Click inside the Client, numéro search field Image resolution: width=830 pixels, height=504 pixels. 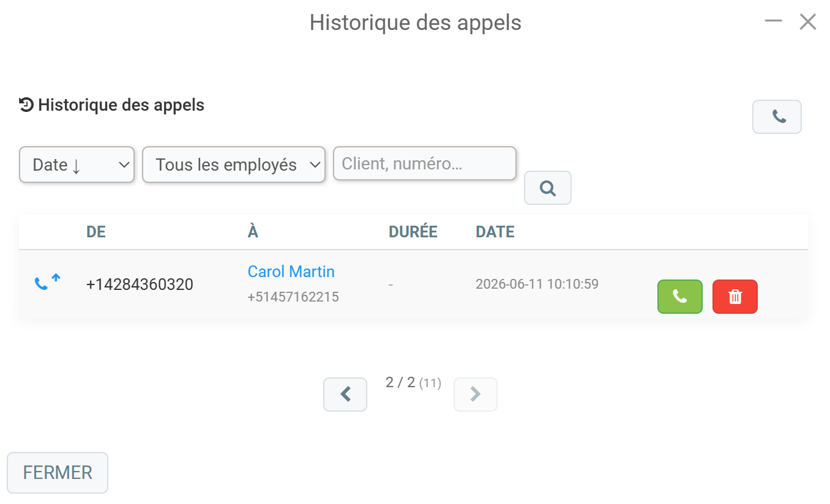(425, 163)
